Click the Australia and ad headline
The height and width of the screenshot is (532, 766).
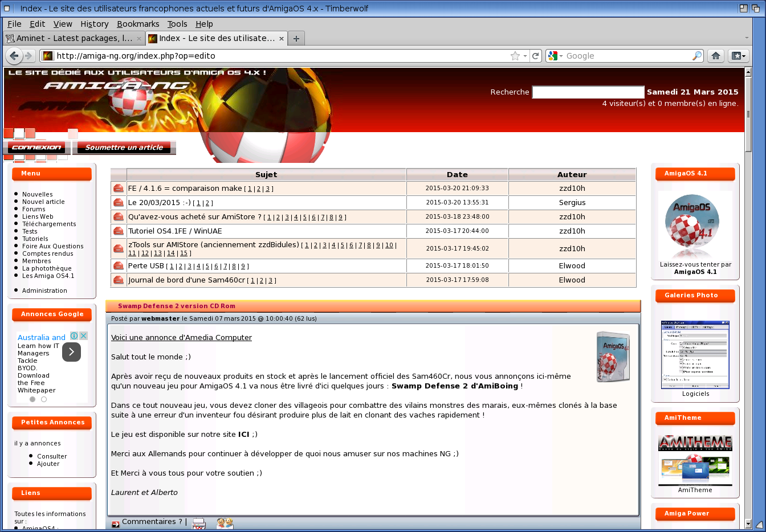[42, 338]
